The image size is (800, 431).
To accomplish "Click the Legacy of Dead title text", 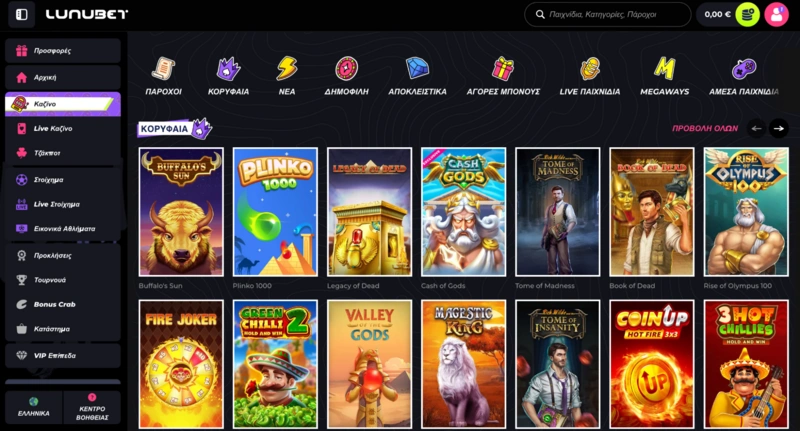I will pyautogui.click(x=353, y=286).
